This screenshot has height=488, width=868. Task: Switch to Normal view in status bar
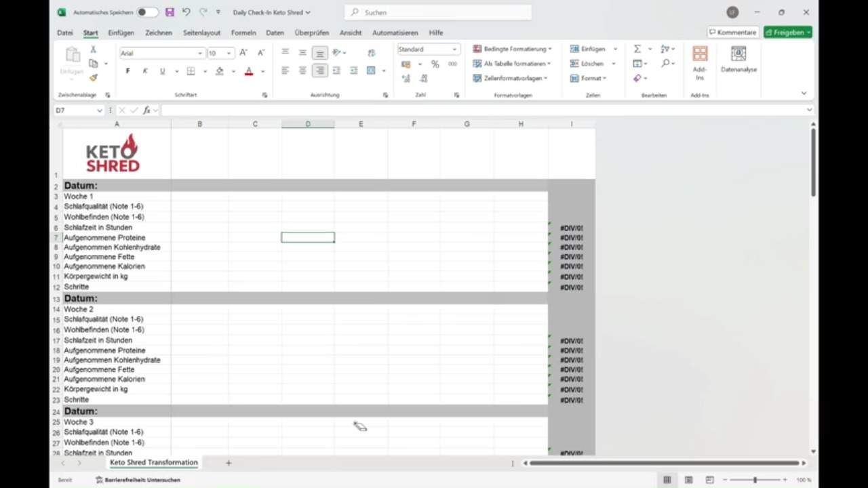(x=667, y=480)
